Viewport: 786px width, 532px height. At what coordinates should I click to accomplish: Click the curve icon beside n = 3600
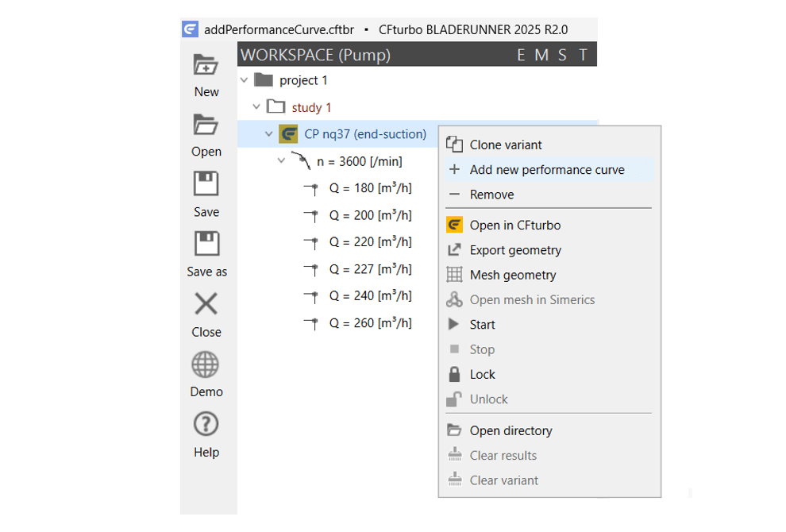coord(301,160)
